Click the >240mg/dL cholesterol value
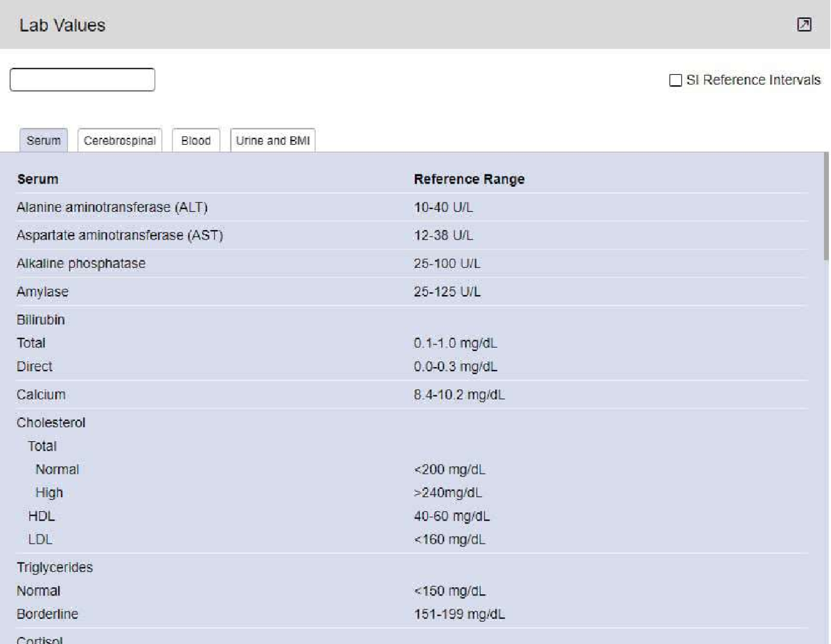 (x=448, y=492)
